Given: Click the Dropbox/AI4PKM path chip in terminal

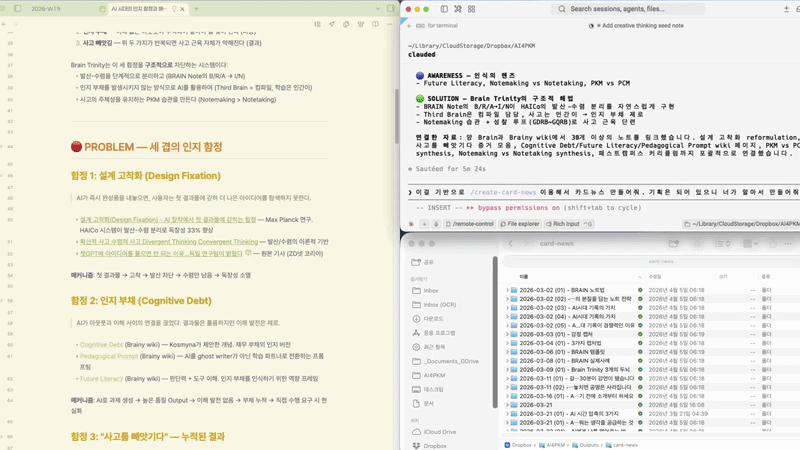Looking at the screenshot, I should point(741,224).
